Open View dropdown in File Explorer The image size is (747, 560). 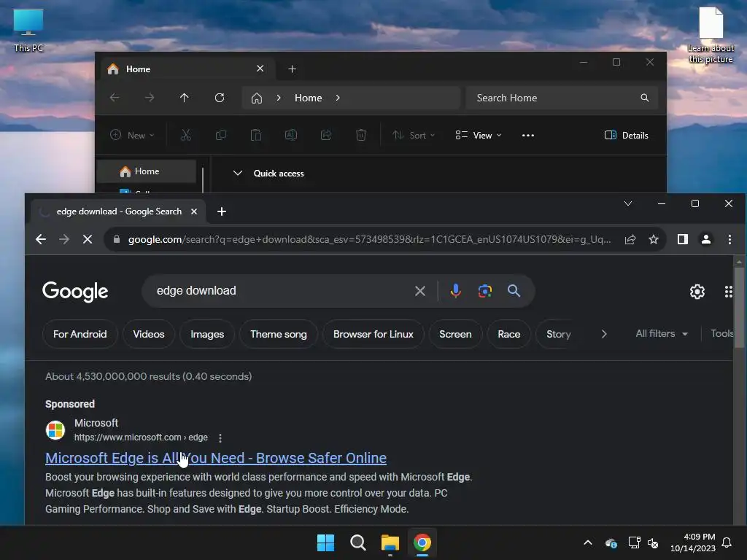[x=479, y=135]
